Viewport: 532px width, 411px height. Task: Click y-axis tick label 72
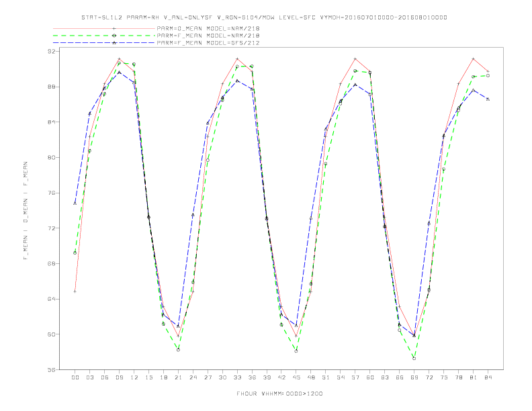(x=51, y=228)
